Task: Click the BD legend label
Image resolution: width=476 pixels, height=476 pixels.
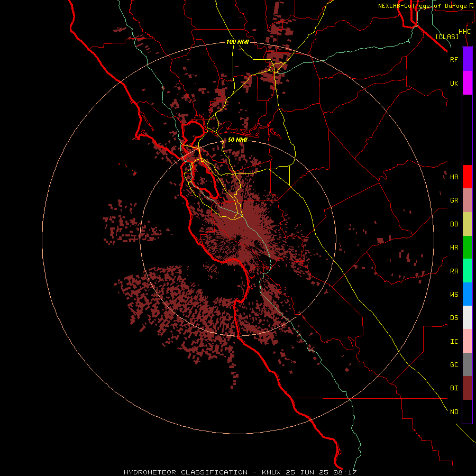Action: 454,224
